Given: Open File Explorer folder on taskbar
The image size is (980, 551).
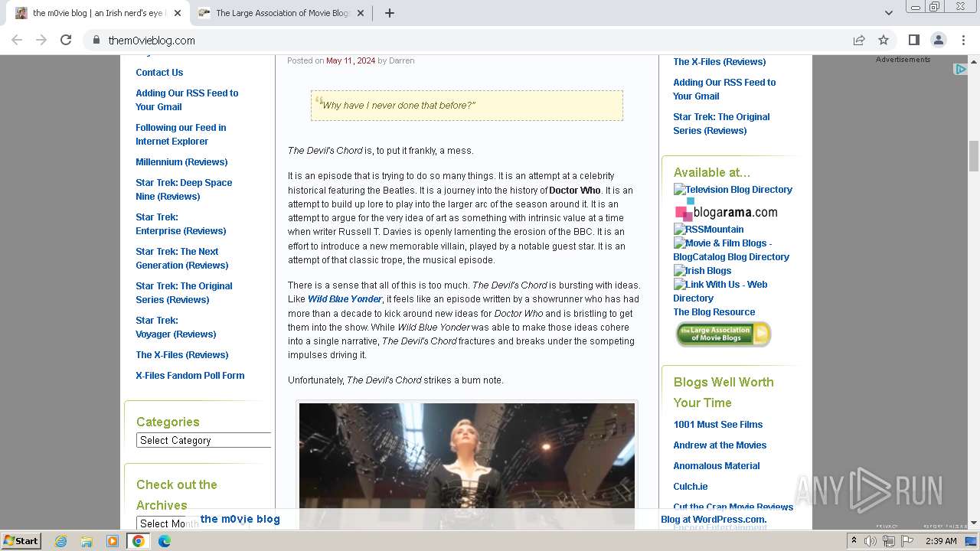Looking at the screenshot, I should [x=87, y=541].
